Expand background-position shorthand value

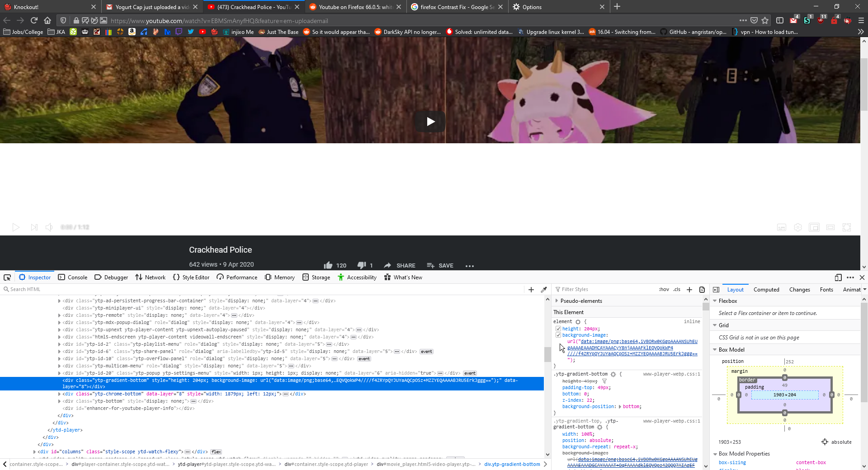point(620,407)
